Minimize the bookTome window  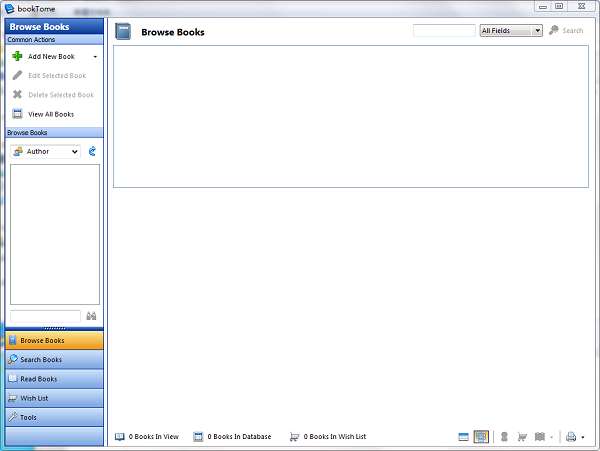click(x=543, y=6)
